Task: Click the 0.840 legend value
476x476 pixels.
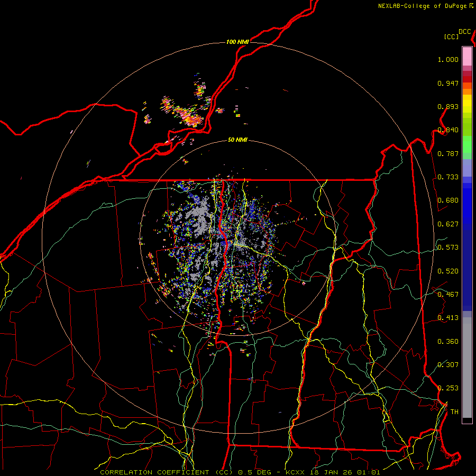Action: tap(448, 130)
